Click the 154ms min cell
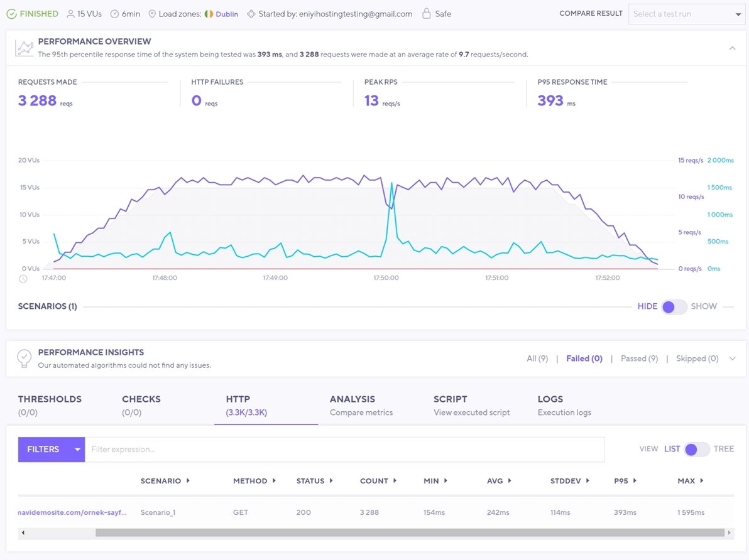This screenshot has height=560, width=749. [434, 512]
